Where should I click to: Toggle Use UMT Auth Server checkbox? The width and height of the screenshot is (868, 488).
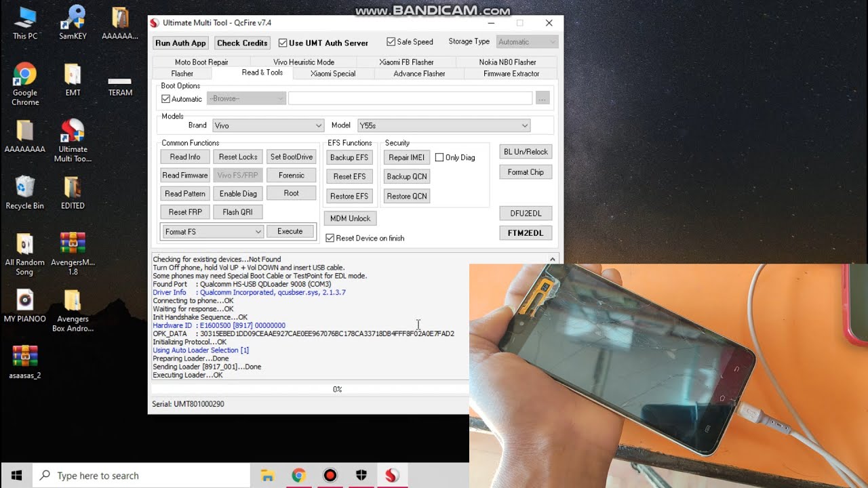(x=283, y=43)
